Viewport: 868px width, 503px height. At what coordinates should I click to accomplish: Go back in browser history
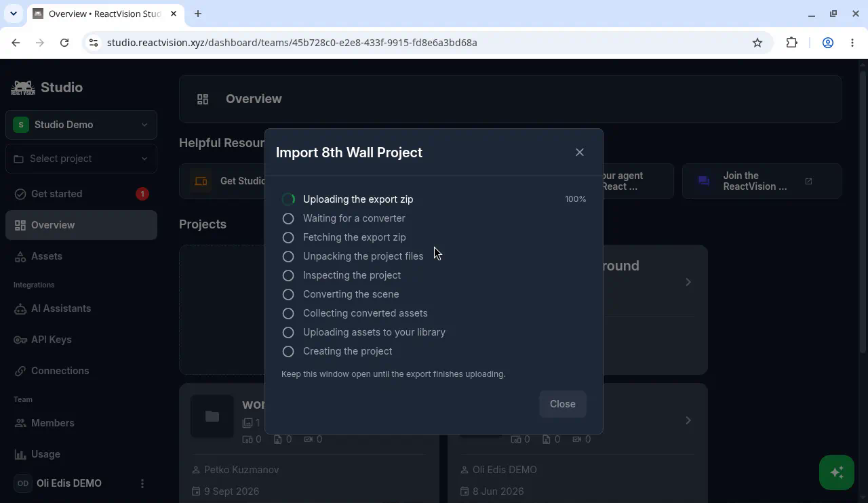point(16,43)
